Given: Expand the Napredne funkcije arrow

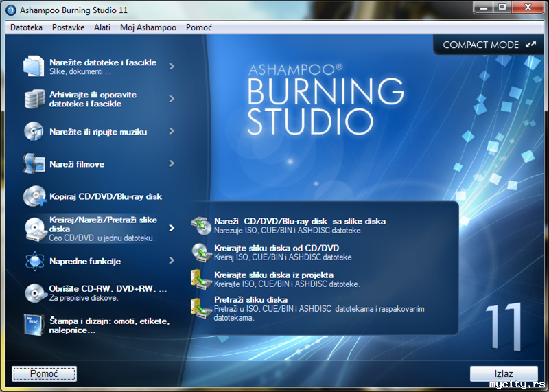Looking at the screenshot, I should point(172,260).
